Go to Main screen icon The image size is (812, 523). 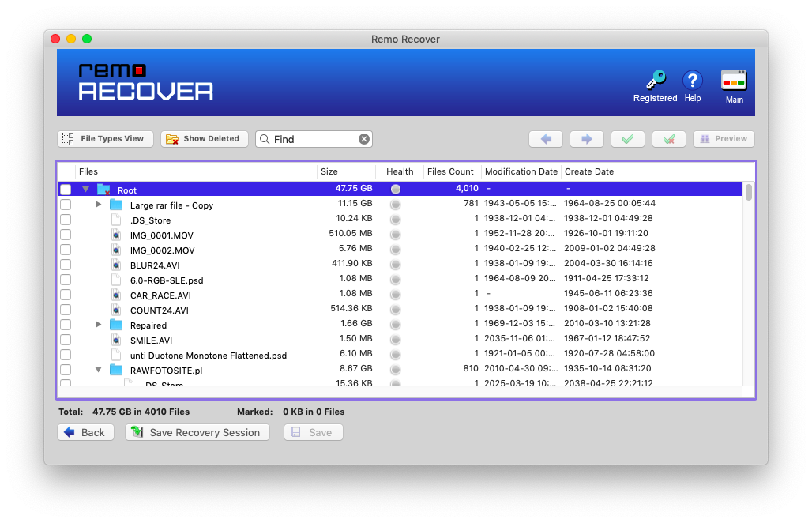click(x=734, y=81)
